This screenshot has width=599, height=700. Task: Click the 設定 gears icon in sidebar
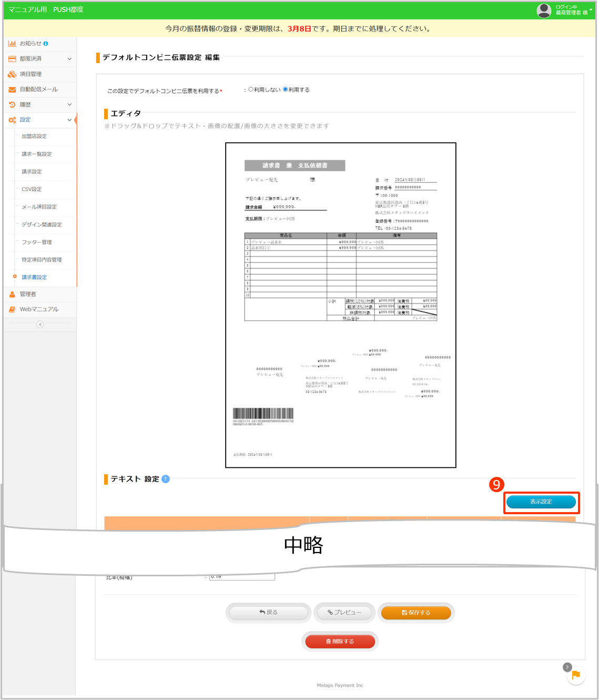pos(12,120)
